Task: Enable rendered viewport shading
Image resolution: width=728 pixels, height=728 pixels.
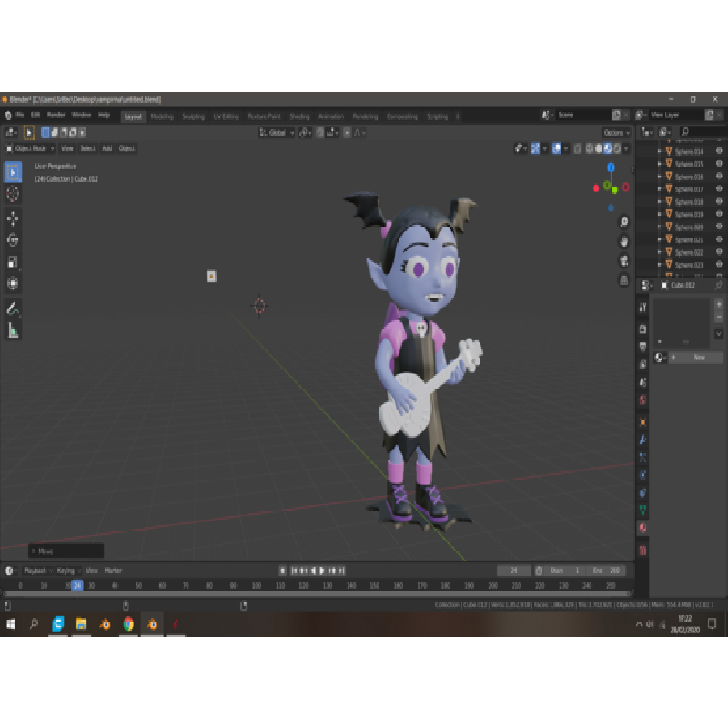Action: click(x=617, y=148)
